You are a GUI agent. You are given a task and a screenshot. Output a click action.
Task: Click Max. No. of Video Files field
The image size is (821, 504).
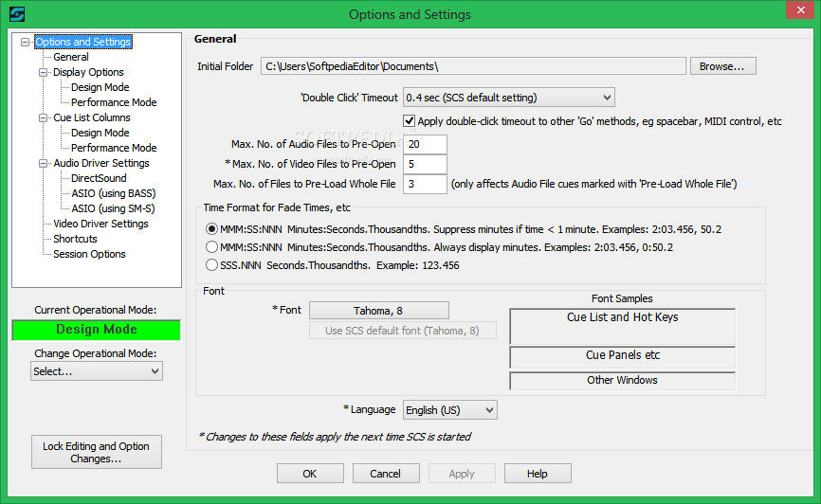pos(425,164)
